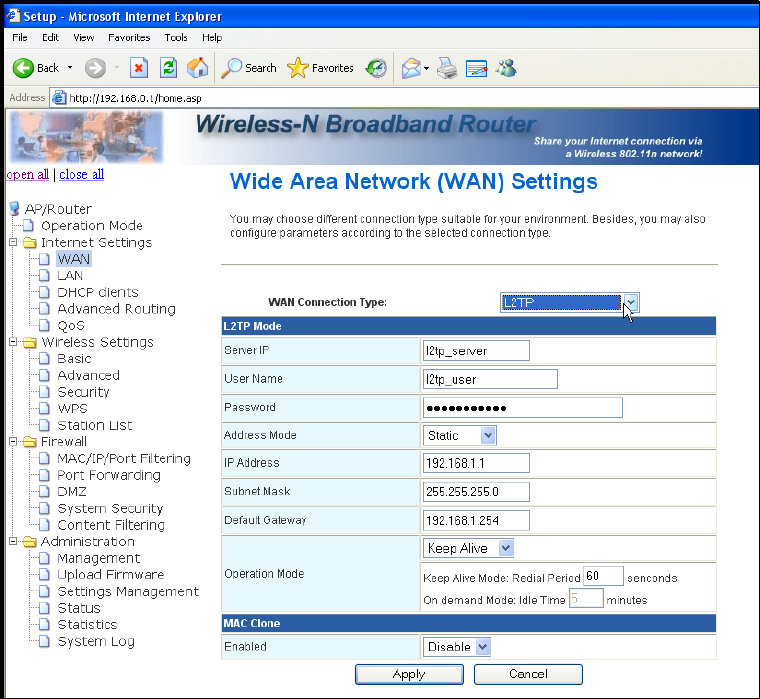Click the User Name input field

[x=490, y=379]
